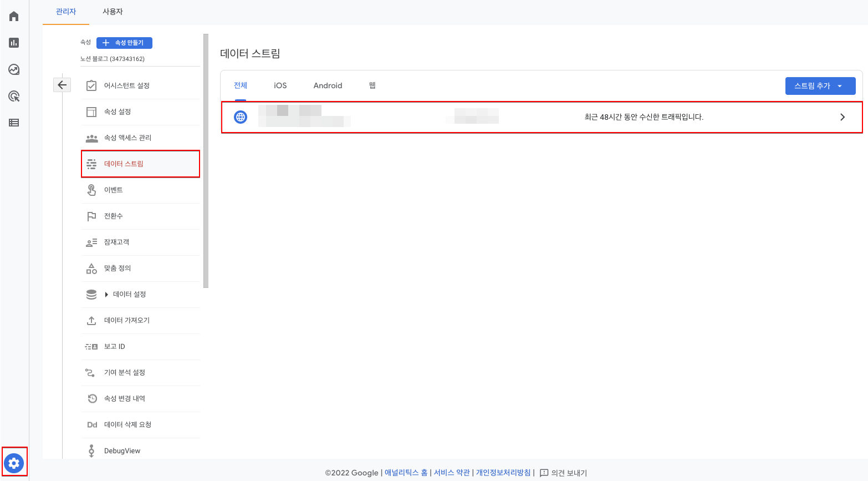
Task: Click the 속성 만들기 button
Action: (x=124, y=43)
